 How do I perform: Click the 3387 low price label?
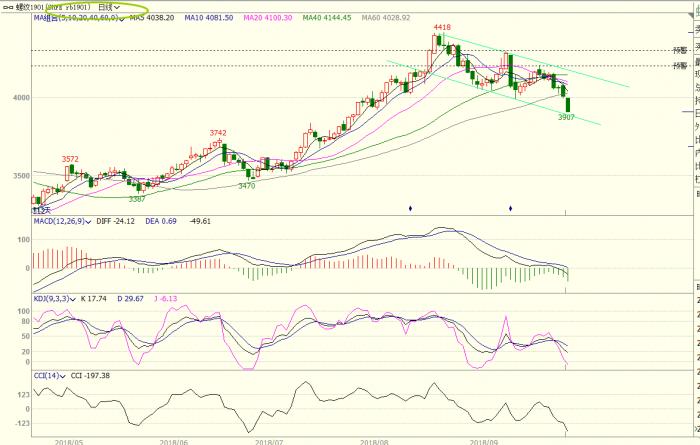point(138,199)
